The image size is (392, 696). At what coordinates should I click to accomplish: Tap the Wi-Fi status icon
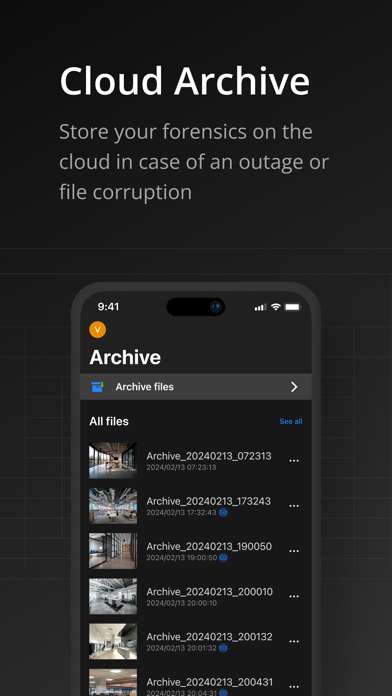tap(276, 307)
